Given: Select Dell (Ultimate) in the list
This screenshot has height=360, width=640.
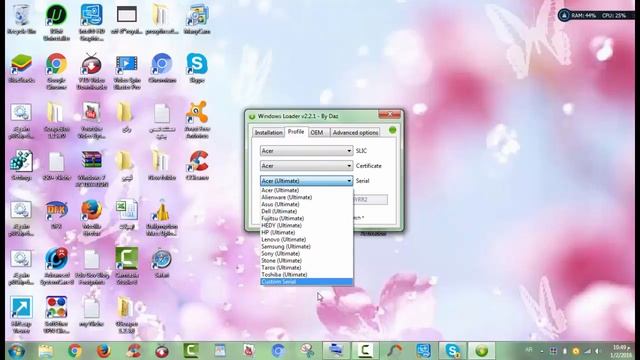Looking at the screenshot, I should (307, 211).
